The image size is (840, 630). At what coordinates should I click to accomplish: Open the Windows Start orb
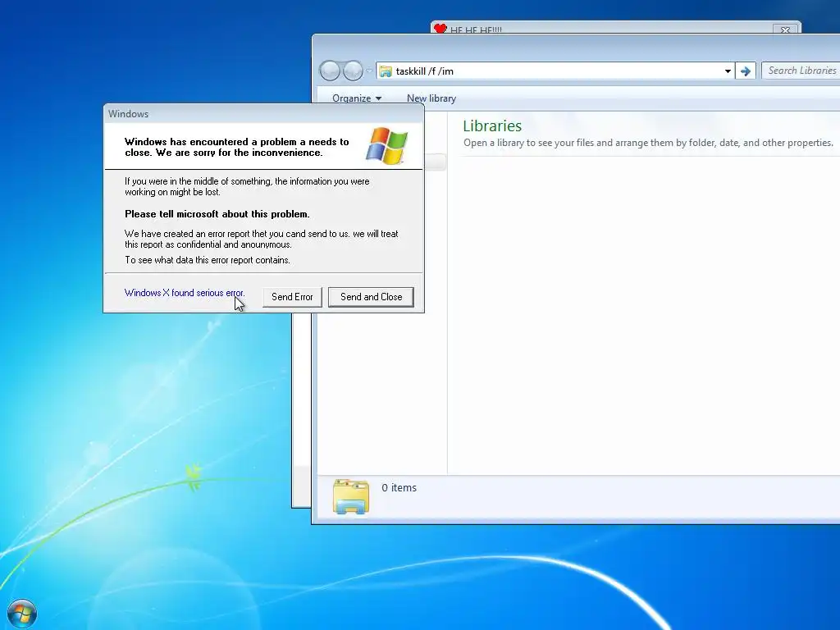(22, 614)
